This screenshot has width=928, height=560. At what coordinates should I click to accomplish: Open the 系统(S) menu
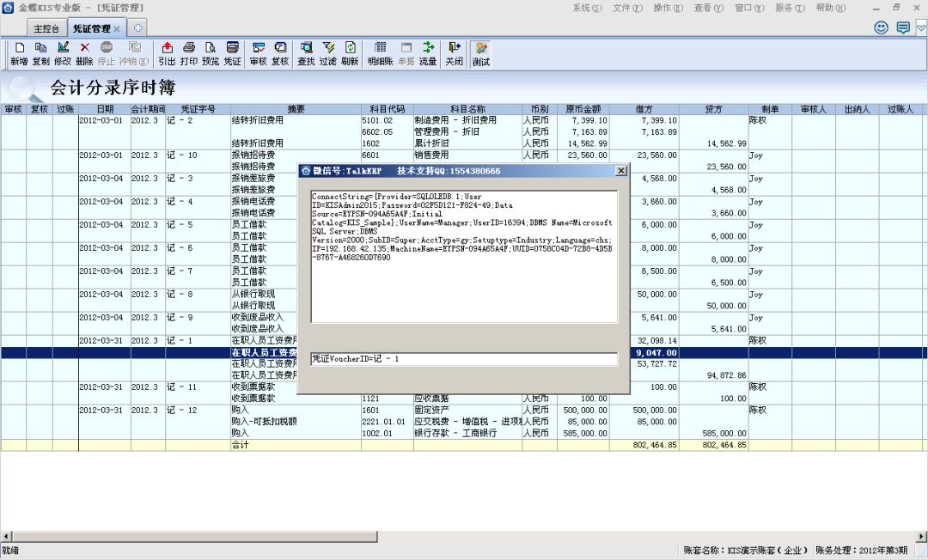pyautogui.click(x=587, y=8)
